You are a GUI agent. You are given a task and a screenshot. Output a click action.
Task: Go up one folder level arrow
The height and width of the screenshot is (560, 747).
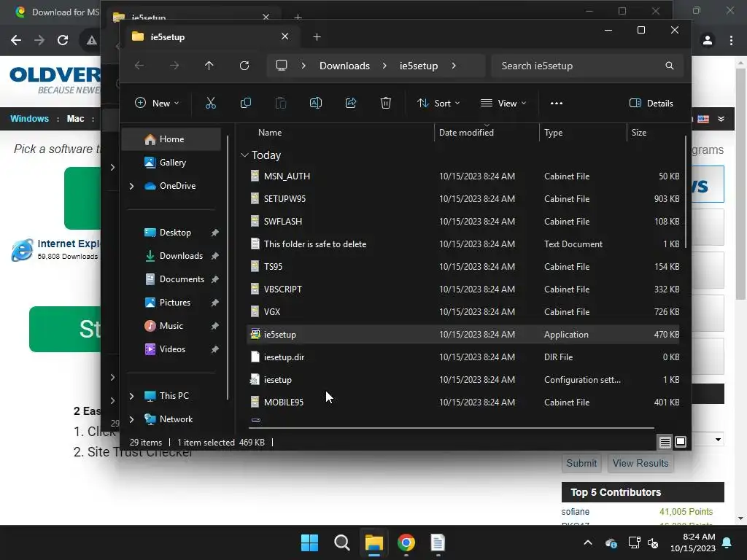point(209,66)
